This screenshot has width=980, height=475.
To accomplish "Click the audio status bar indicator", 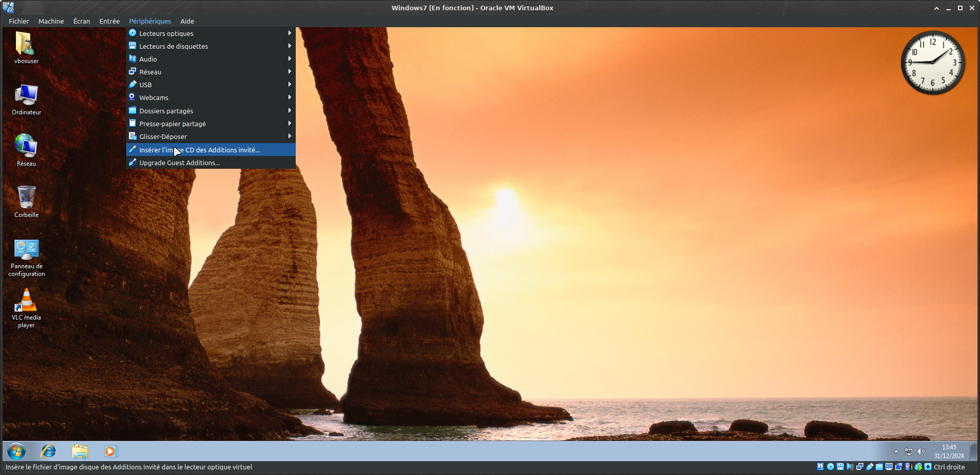I will [850, 467].
